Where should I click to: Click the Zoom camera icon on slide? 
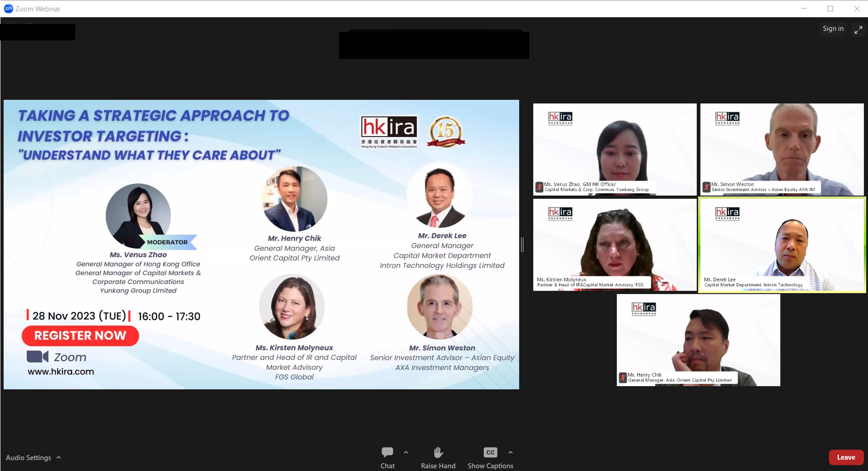pyautogui.click(x=37, y=356)
